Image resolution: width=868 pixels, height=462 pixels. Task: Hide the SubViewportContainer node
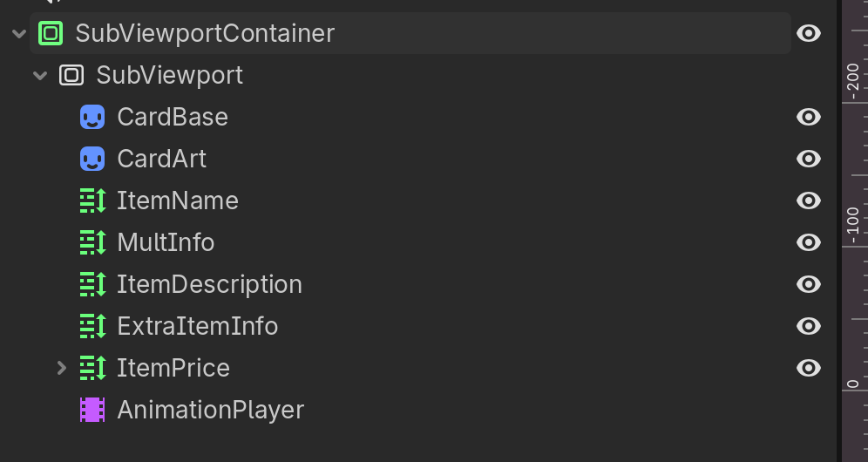808,33
